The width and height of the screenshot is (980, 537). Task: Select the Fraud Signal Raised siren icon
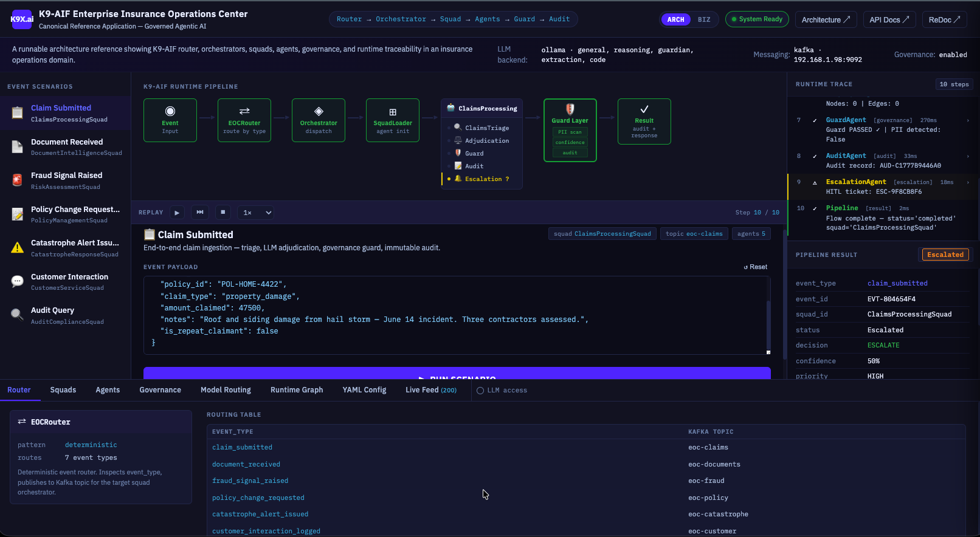[18, 180]
